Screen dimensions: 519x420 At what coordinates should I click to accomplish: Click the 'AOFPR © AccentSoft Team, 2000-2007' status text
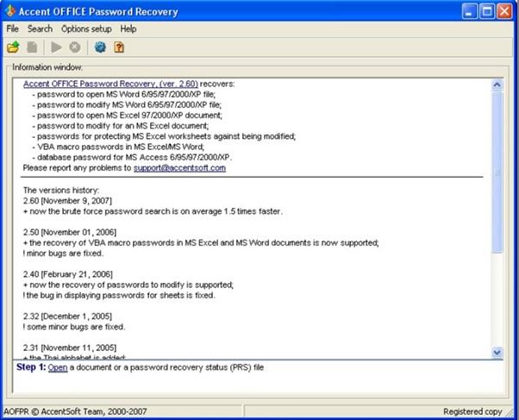(x=75, y=411)
